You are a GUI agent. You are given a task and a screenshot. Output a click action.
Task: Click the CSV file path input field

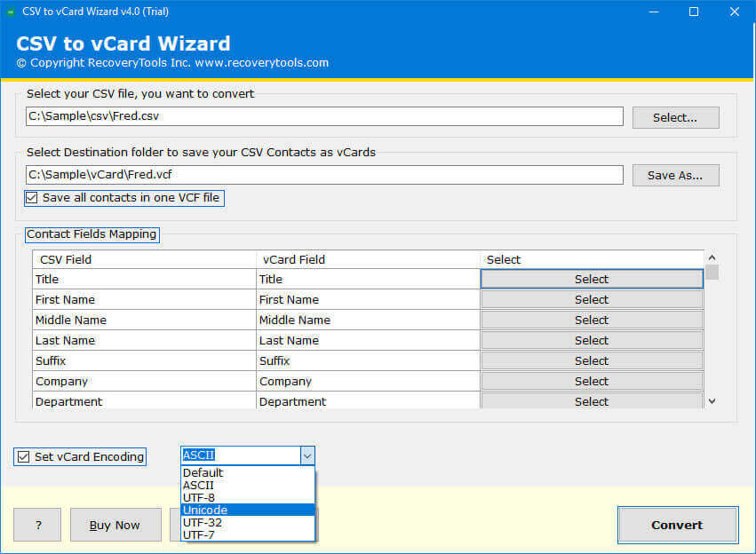pyautogui.click(x=324, y=116)
